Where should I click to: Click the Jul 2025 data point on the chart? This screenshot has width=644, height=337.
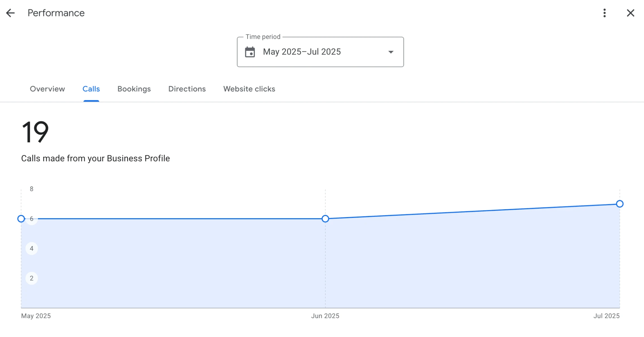pyautogui.click(x=620, y=204)
